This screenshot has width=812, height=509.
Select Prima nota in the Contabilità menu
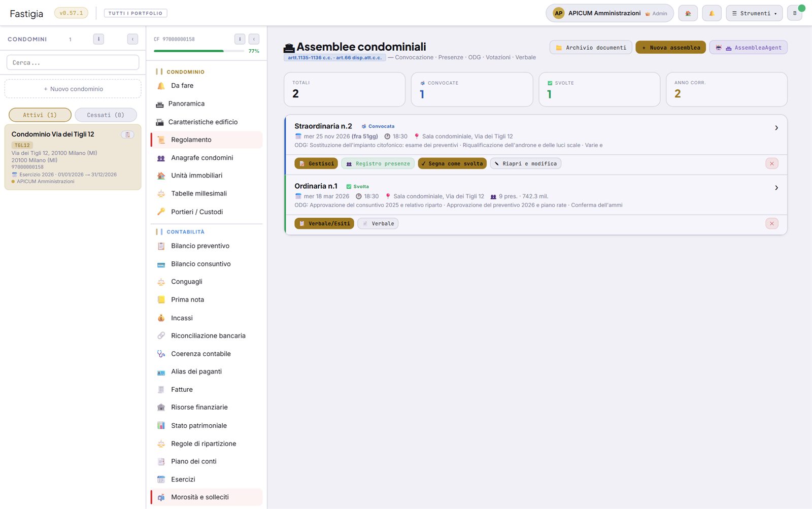coord(207,299)
